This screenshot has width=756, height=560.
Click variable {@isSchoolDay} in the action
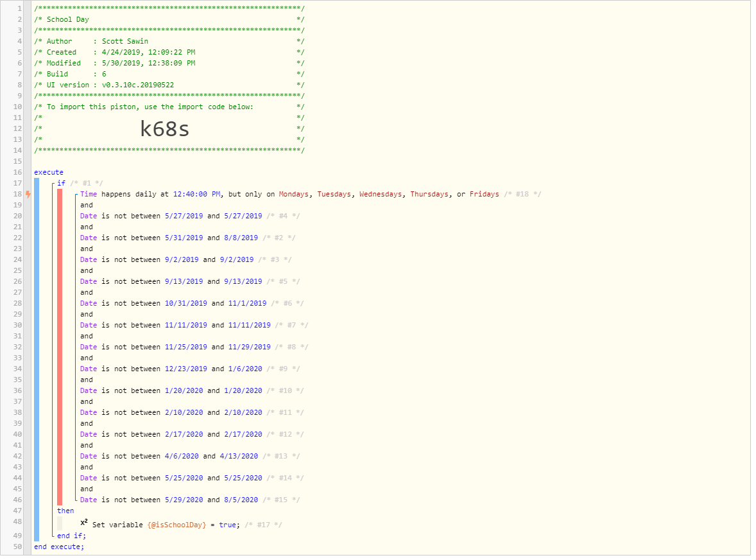point(177,525)
